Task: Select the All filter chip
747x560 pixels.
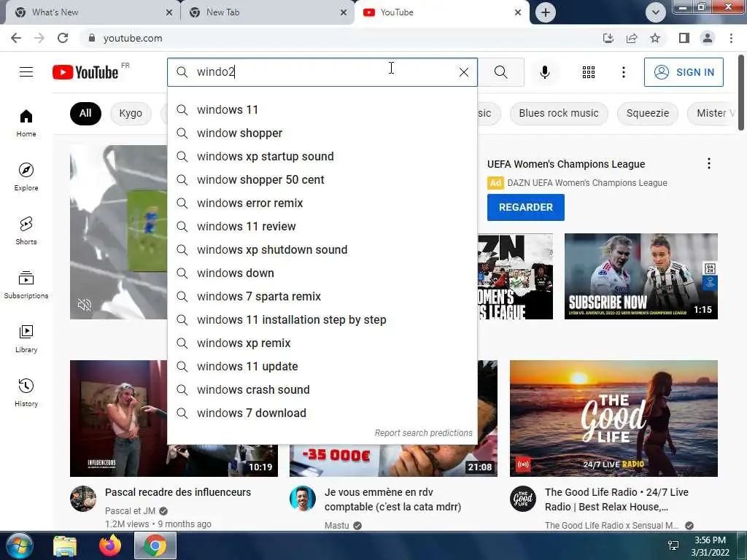Action: click(85, 113)
